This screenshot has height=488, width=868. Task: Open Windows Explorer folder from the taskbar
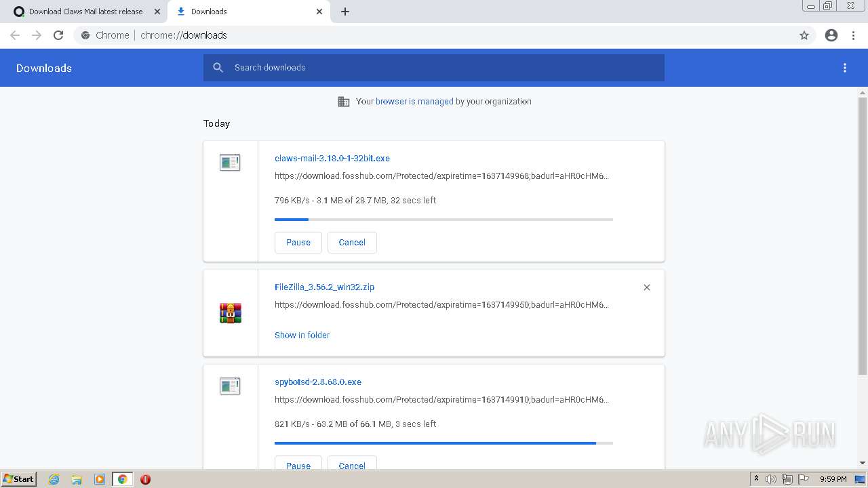tap(77, 479)
